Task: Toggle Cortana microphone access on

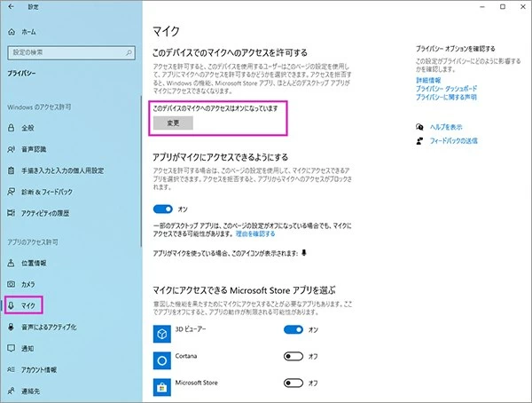Action: coord(293,356)
